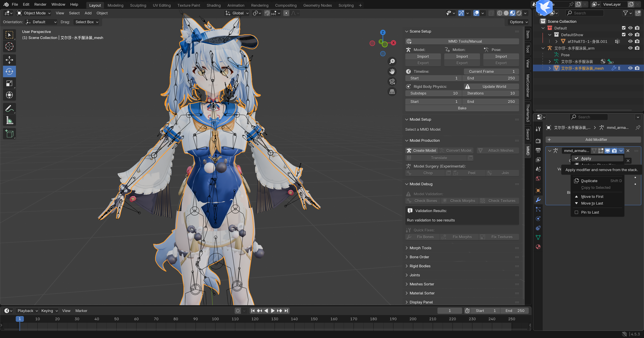This screenshot has height=338, width=644.
Task: Expand the Morph Tools panel
Action: point(420,248)
